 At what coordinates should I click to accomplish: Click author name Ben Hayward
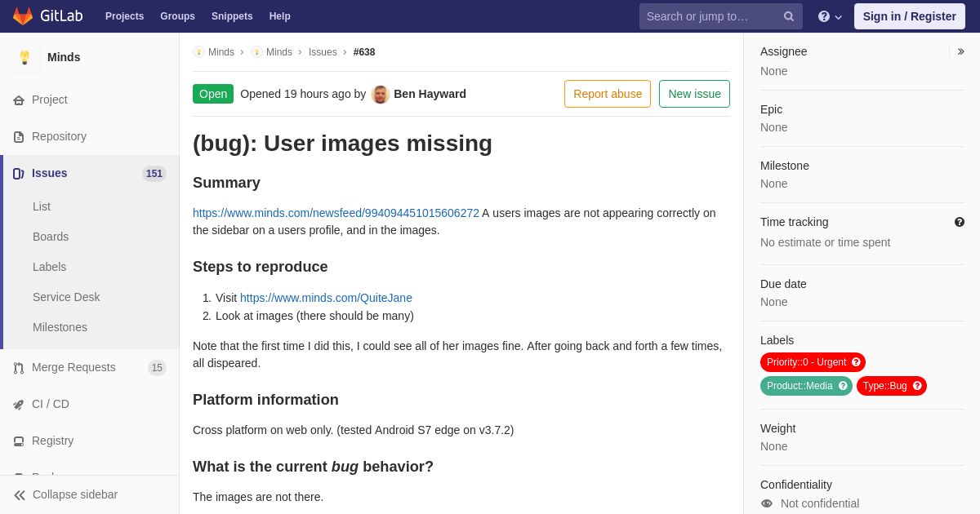tap(430, 94)
